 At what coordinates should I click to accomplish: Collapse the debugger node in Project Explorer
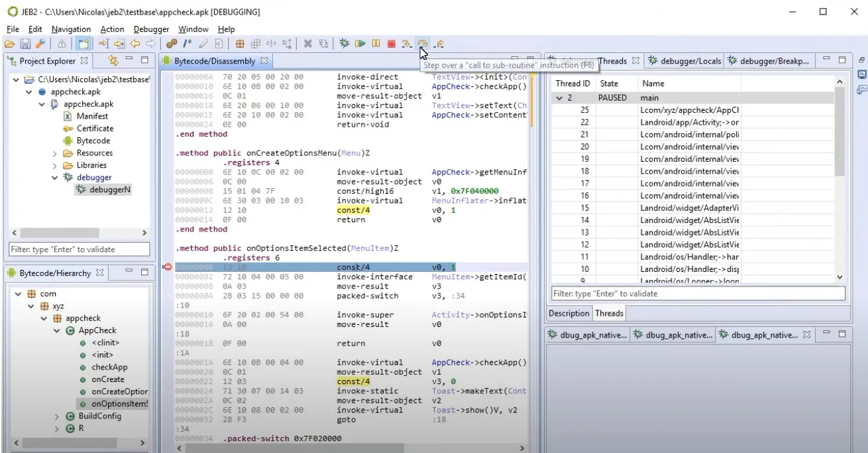point(55,178)
